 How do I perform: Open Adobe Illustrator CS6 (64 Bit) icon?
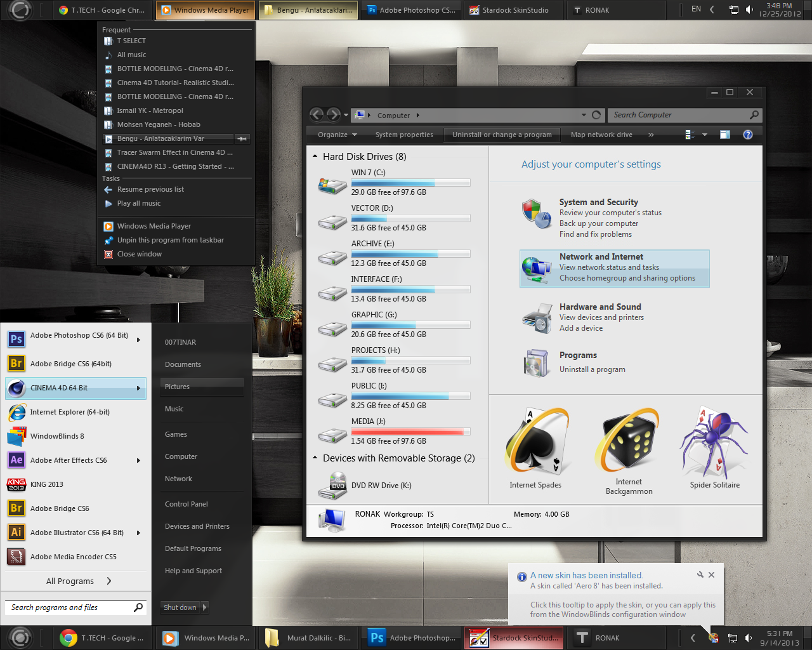pos(16,533)
